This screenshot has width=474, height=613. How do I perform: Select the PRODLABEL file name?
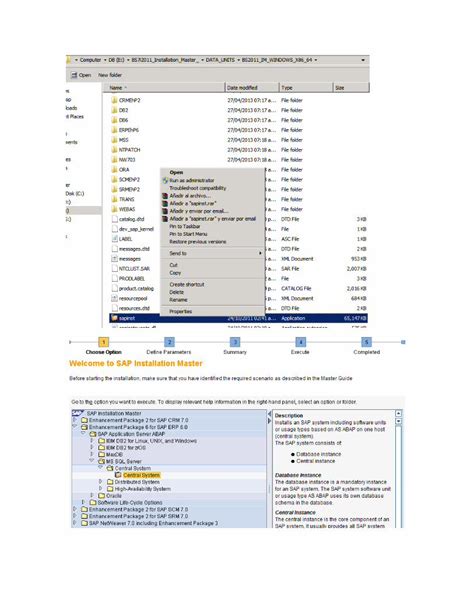pyautogui.click(x=132, y=278)
